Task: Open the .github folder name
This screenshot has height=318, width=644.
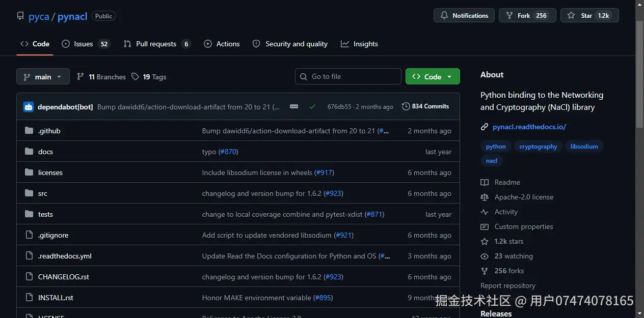Action: pyautogui.click(x=49, y=131)
